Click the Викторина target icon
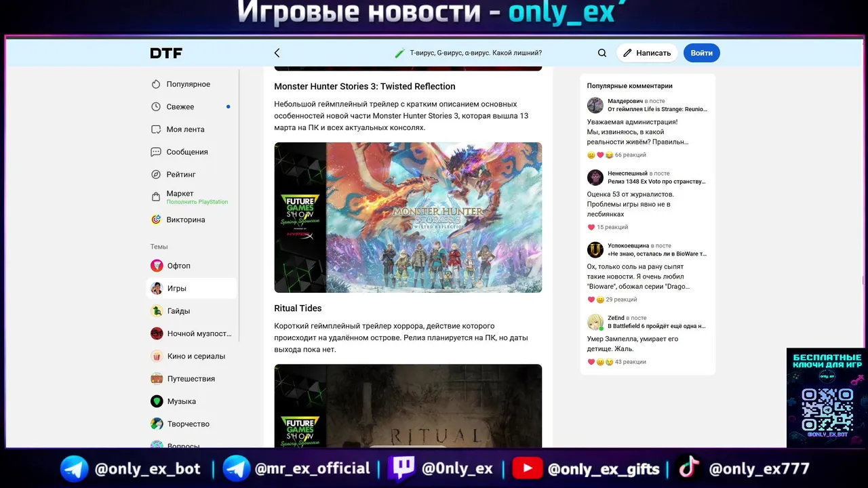 156,220
